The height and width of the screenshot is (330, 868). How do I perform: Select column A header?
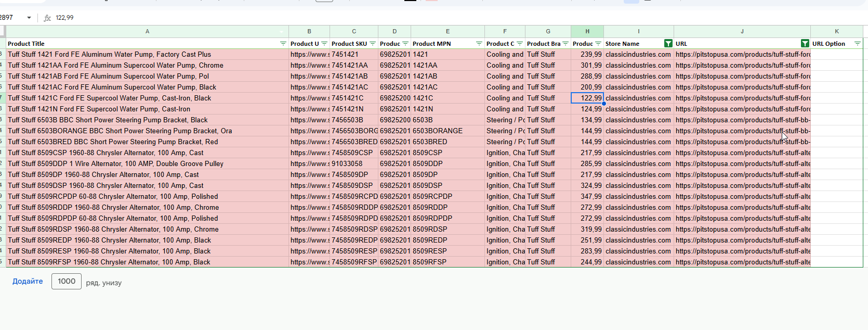(148, 32)
